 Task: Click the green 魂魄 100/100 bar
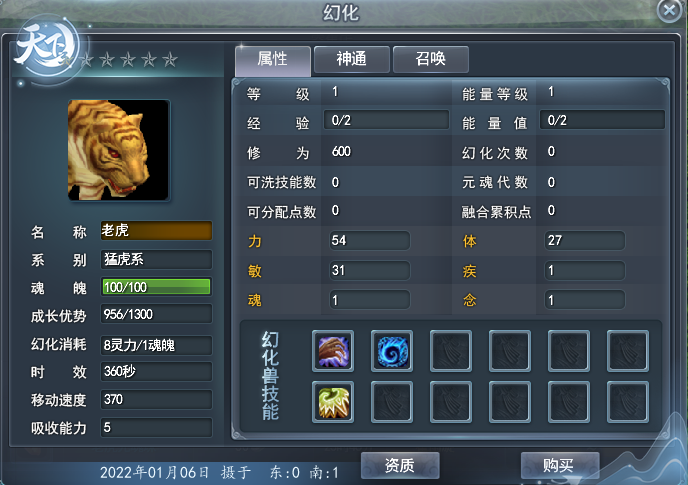pos(156,287)
